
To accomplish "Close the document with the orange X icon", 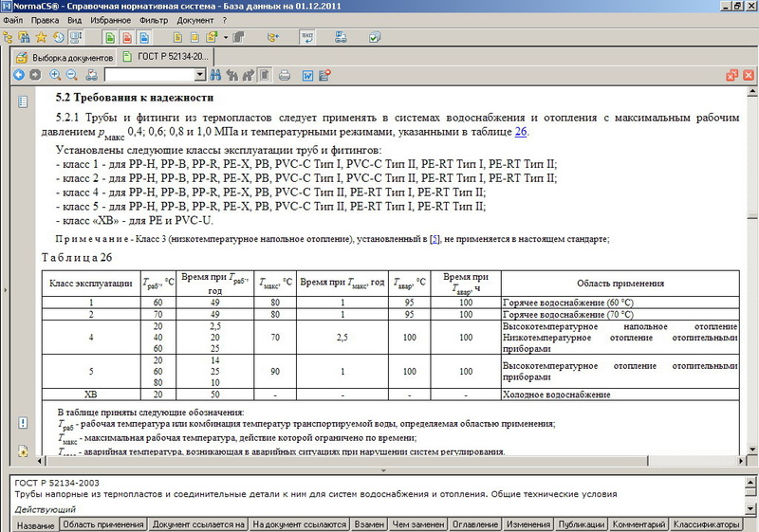I will (748, 75).
